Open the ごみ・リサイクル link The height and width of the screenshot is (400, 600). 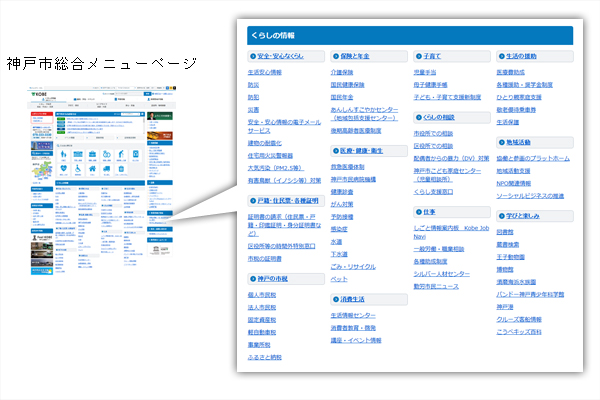[353, 267]
